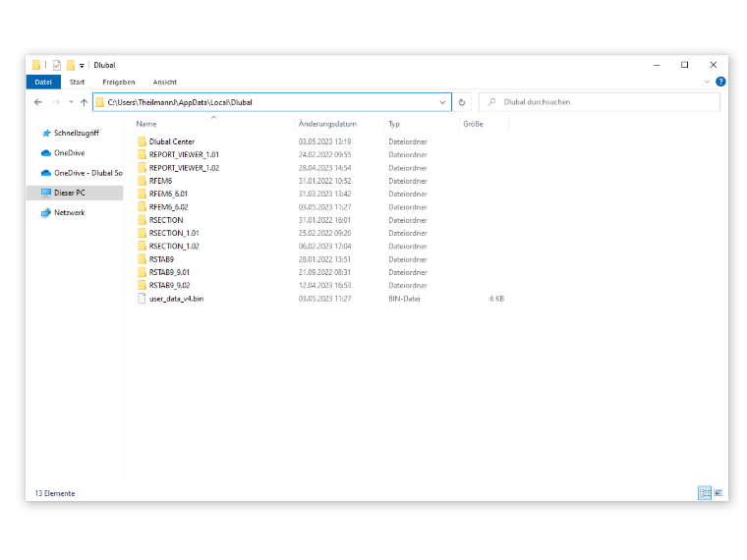Switch to the Freigeben ribbon tab
The height and width of the screenshot is (560, 747).
(119, 82)
